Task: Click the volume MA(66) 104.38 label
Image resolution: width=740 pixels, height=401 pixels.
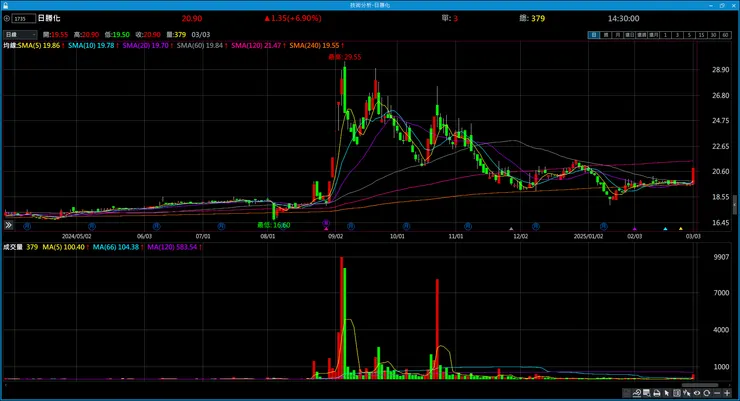Action: click(x=116, y=247)
